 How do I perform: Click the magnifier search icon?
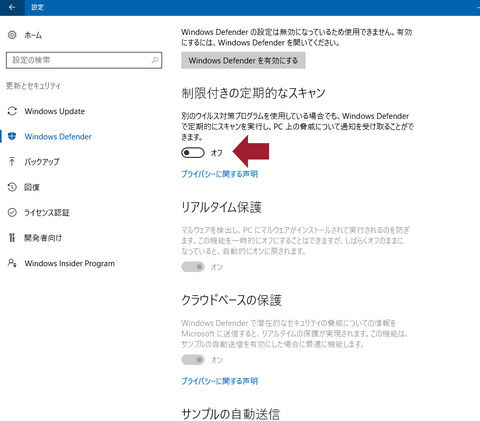coord(155,60)
